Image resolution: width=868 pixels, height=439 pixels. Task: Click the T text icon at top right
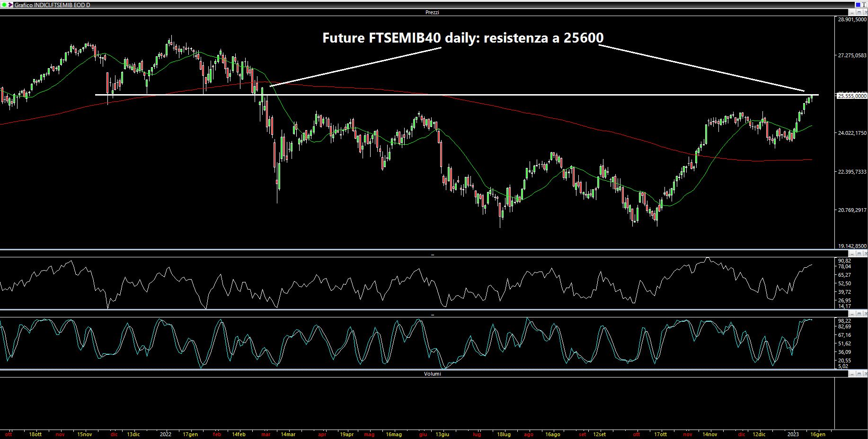pos(864,5)
